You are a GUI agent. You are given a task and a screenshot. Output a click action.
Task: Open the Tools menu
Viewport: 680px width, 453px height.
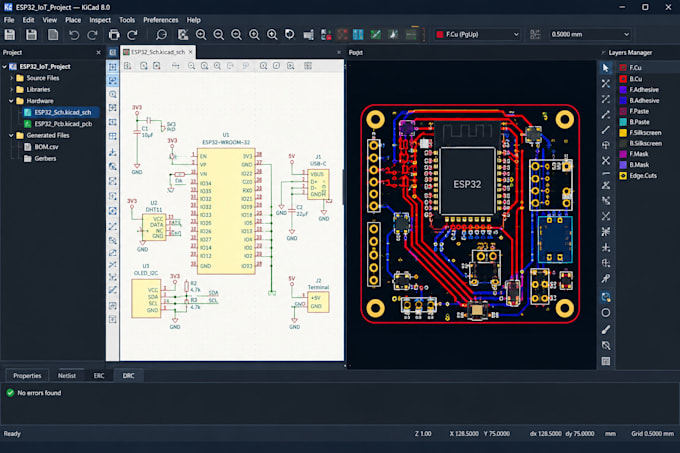(127, 20)
